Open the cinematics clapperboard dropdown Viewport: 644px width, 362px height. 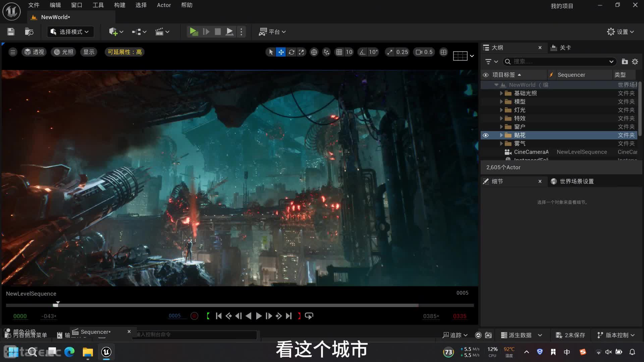162,32
